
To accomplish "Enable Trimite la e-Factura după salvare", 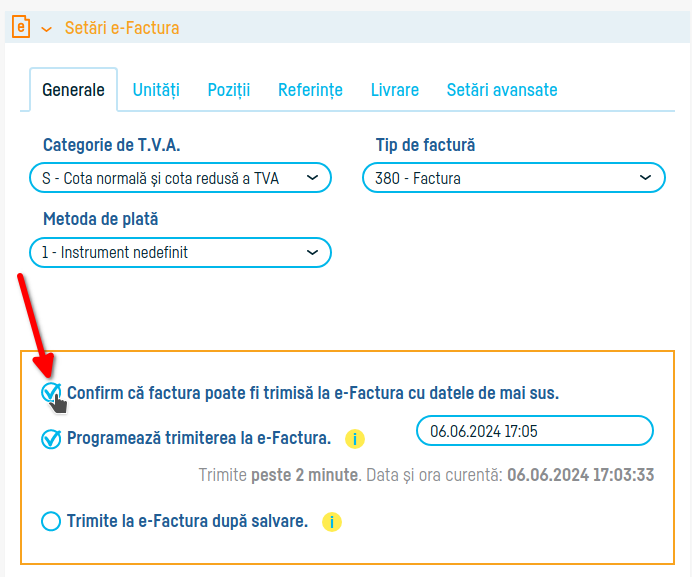I will point(51,521).
